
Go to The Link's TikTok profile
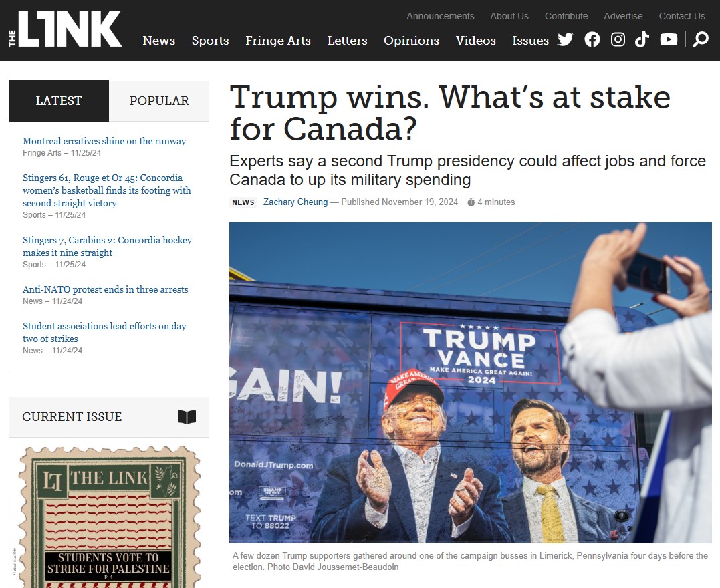(642, 40)
